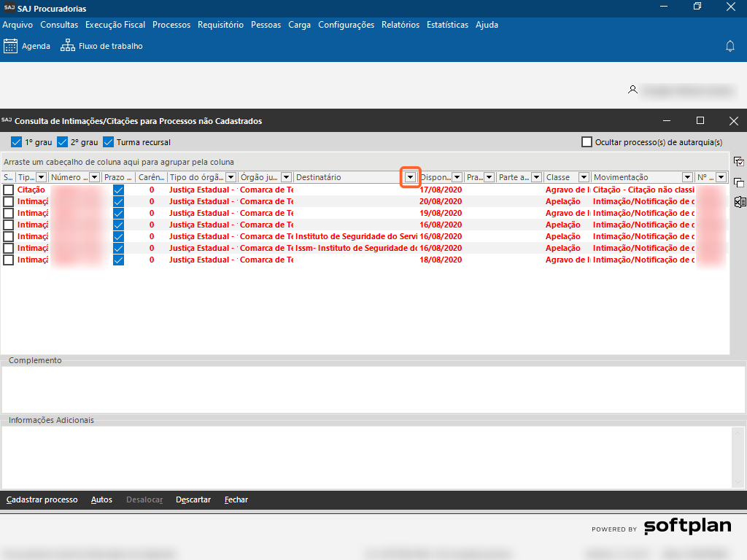
Task: Open the Fluxo de trabalho icon
Action: tap(68, 46)
